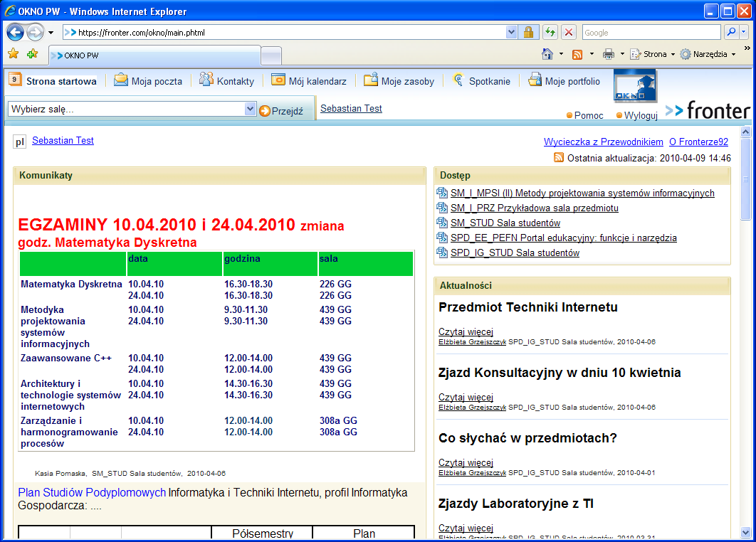This screenshot has width=756, height=542.
Task: Open Mój kalendarz tab
Action: 308,80
